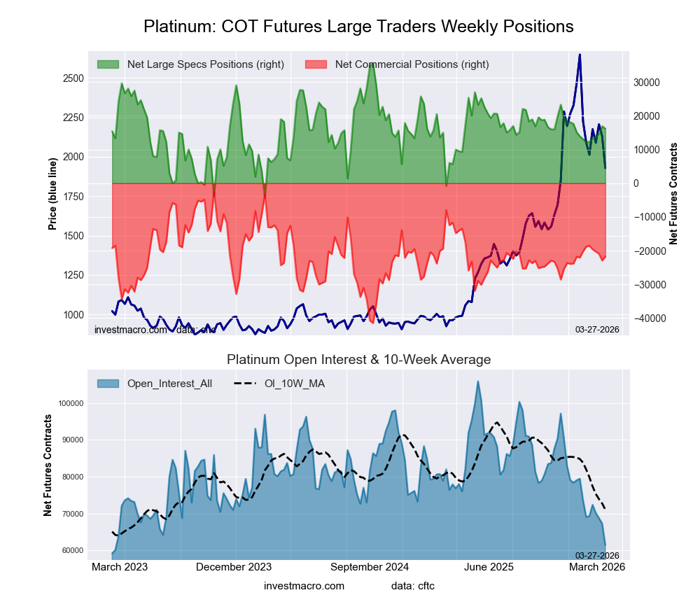Click the main Platinum COT Futures chart title
This screenshot has height=602, width=700.
point(358,27)
